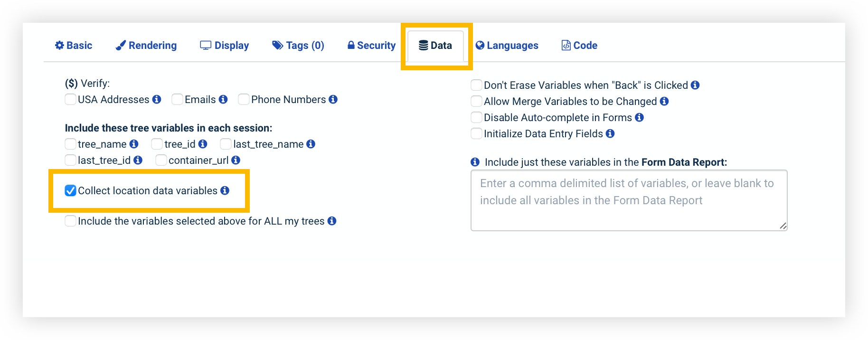This screenshot has height=340, width=868.
Task: Click info icon beside Allow Merge Variables
Action: pyautogui.click(x=664, y=101)
